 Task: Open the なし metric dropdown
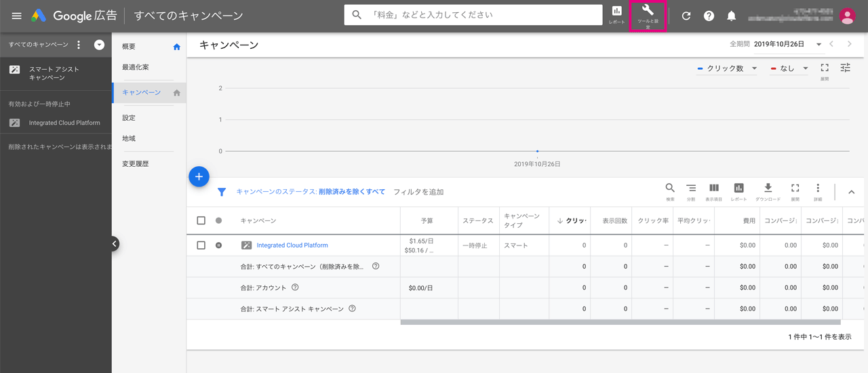pyautogui.click(x=789, y=68)
